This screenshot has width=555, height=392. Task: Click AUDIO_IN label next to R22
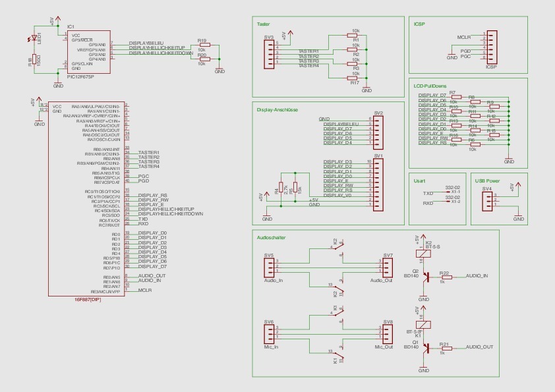point(477,276)
